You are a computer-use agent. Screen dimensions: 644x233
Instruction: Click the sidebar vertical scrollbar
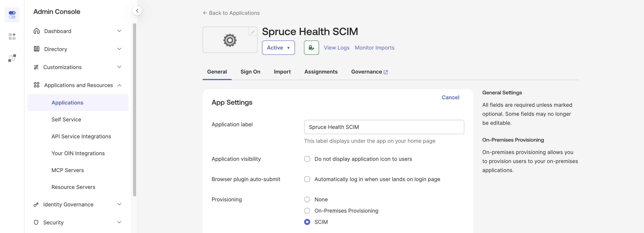coord(135,110)
